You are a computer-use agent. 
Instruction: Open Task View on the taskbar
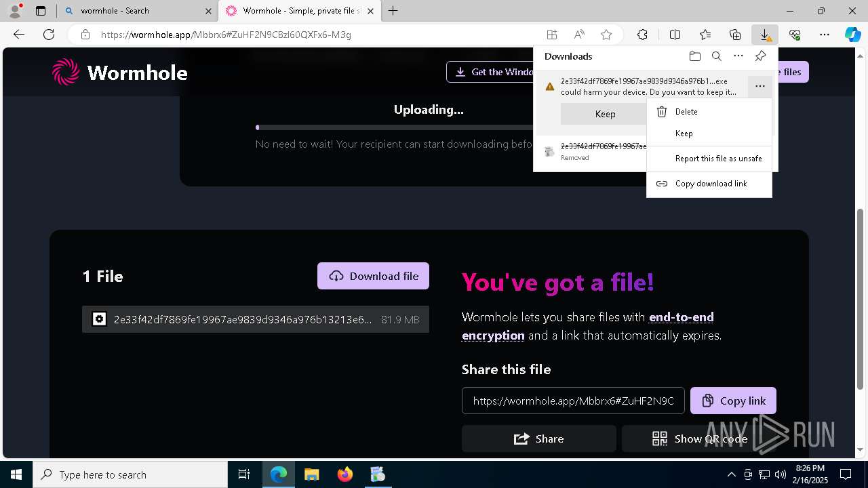pos(244,474)
